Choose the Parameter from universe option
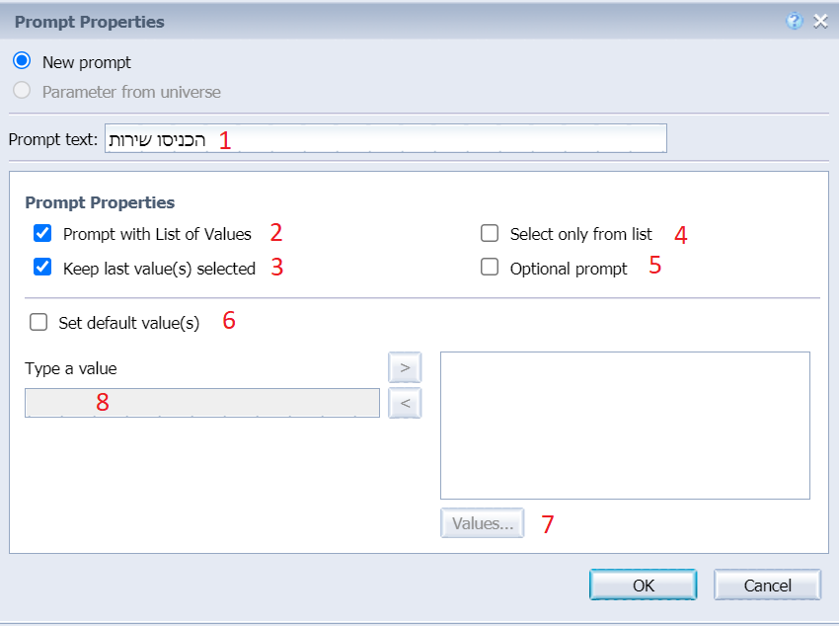 point(22,91)
